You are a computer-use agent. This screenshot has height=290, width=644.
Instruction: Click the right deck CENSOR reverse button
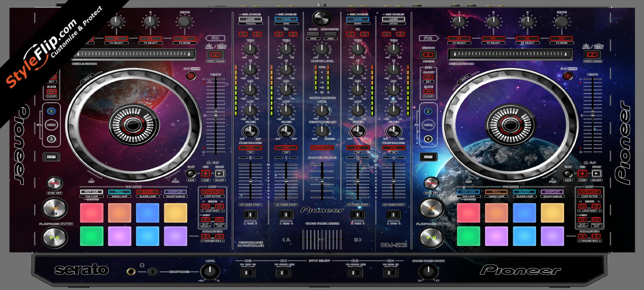(x=428, y=55)
